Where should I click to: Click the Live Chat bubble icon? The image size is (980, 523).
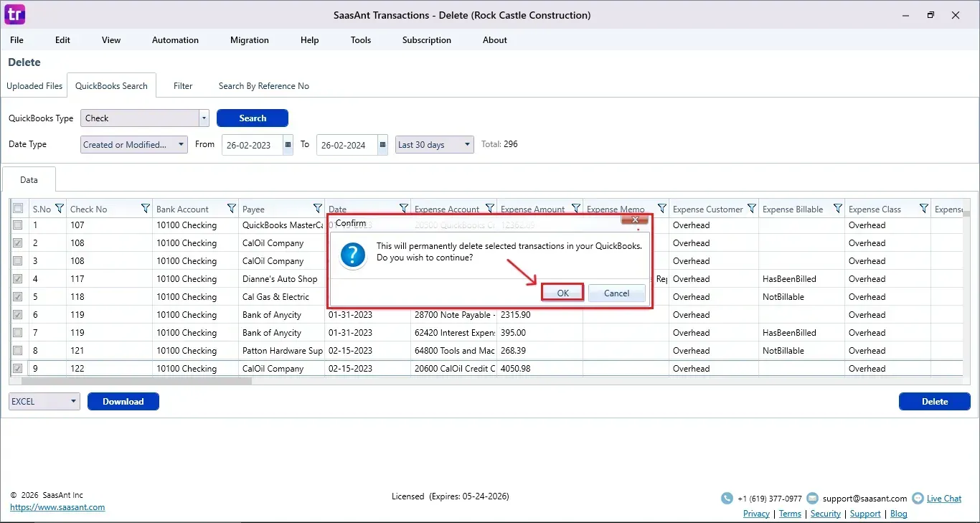pos(918,498)
